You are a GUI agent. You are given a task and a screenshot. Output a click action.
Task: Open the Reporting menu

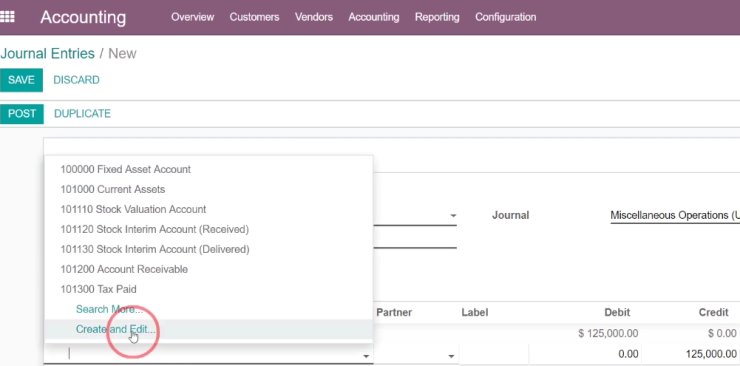pyautogui.click(x=437, y=17)
